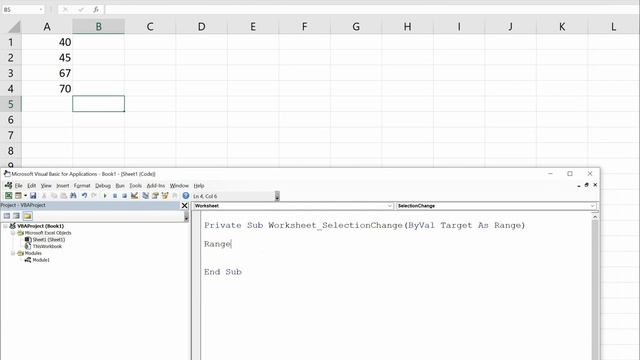Select cell A4 containing 70
The width and height of the screenshot is (640, 360).
[47, 89]
